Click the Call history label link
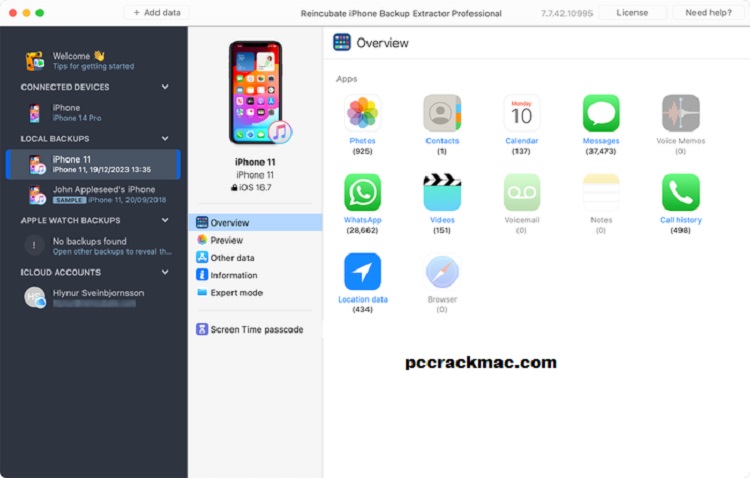Image resolution: width=750 pixels, height=478 pixels. (681, 220)
